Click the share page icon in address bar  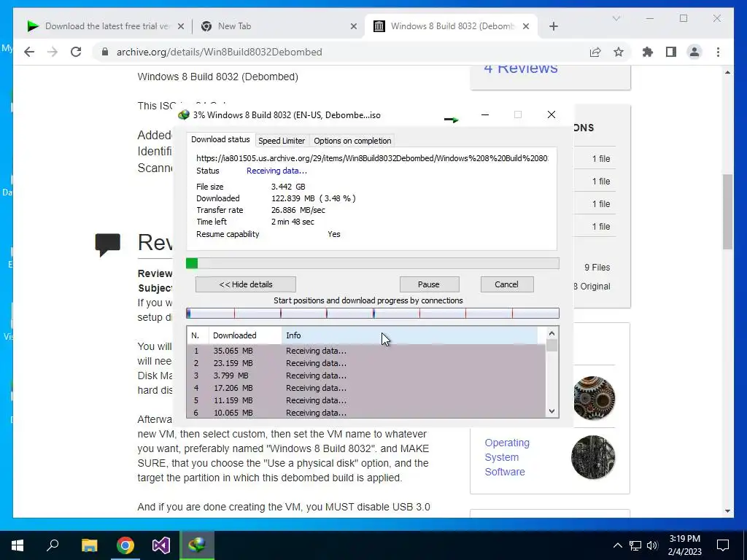(x=595, y=52)
